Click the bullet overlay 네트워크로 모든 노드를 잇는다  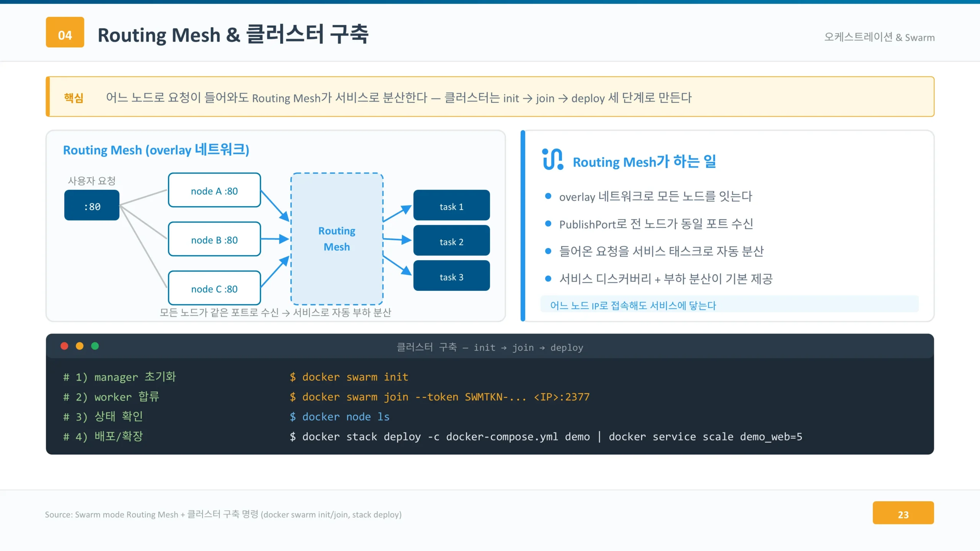(x=655, y=196)
